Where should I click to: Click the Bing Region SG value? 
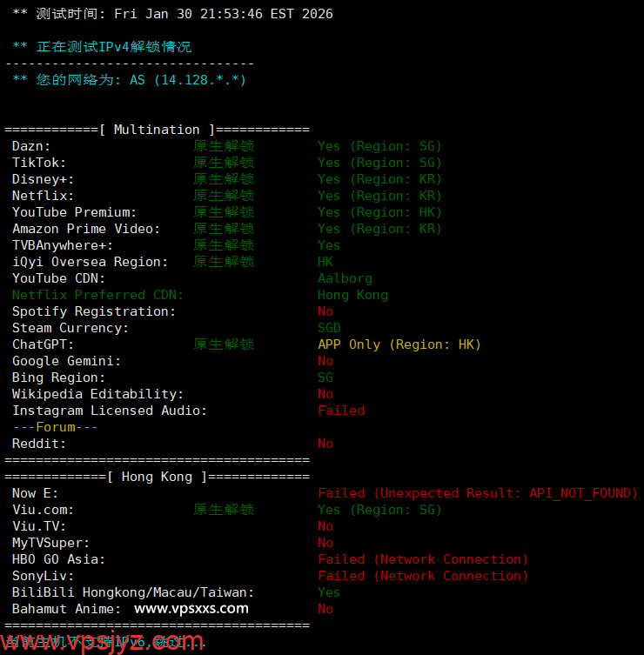325,378
